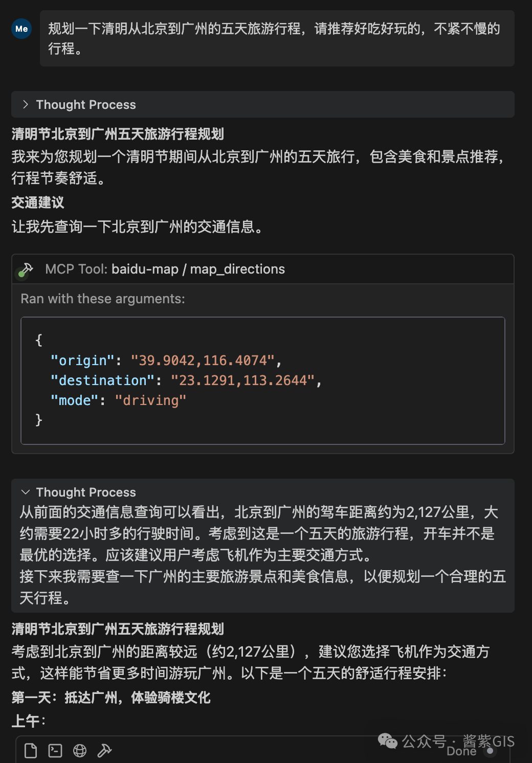Click the 交通建议 heading
Viewport: 532px width, 763px height.
pyautogui.click(x=38, y=203)
